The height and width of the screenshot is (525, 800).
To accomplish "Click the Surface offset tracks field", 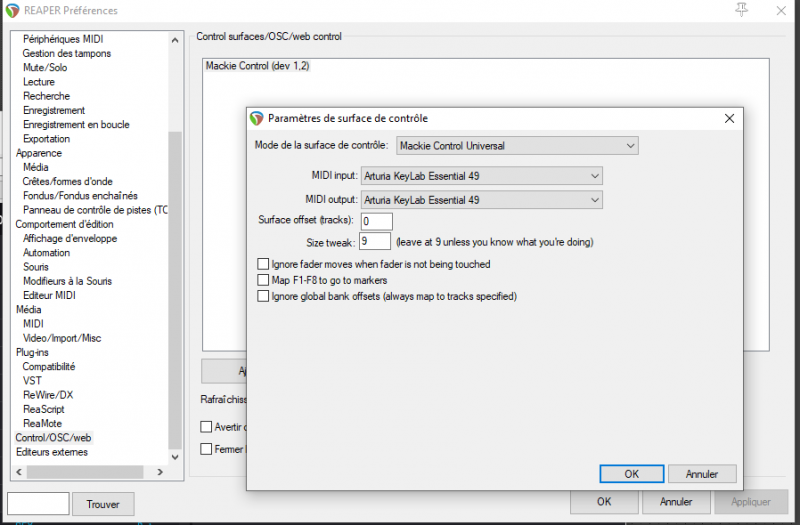I will click(376, 221).
